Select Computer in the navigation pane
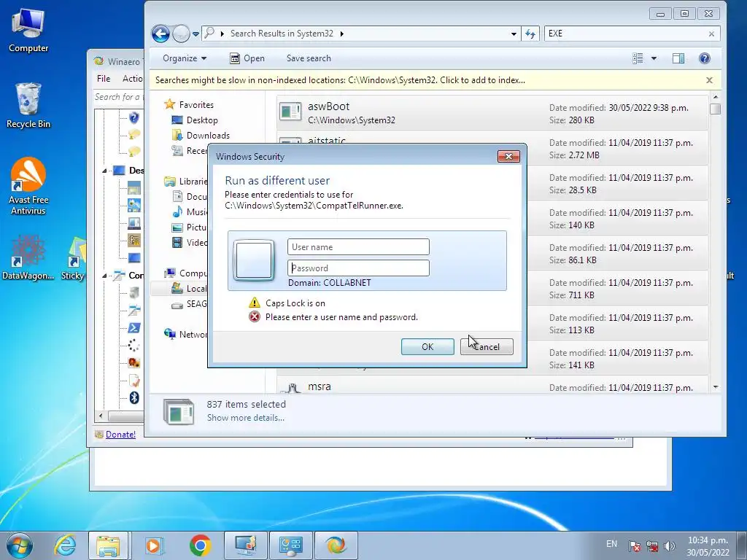 point(186,273)
